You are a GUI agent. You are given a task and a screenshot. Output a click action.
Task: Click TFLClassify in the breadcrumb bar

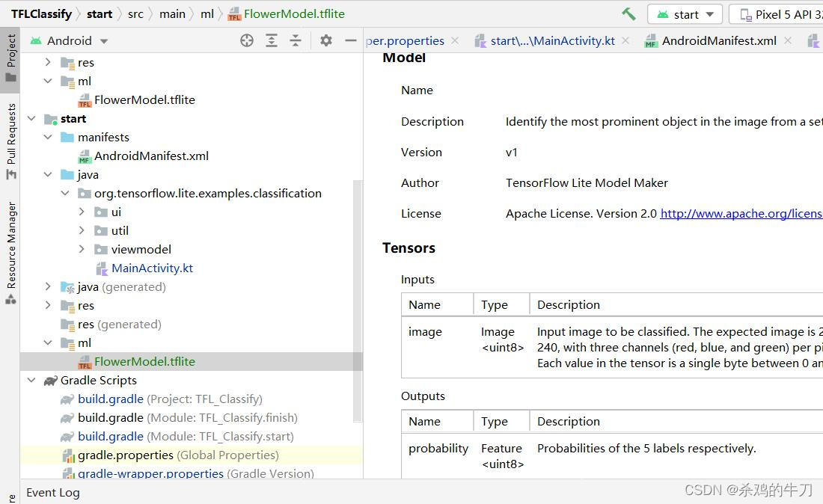coord(41,14)
